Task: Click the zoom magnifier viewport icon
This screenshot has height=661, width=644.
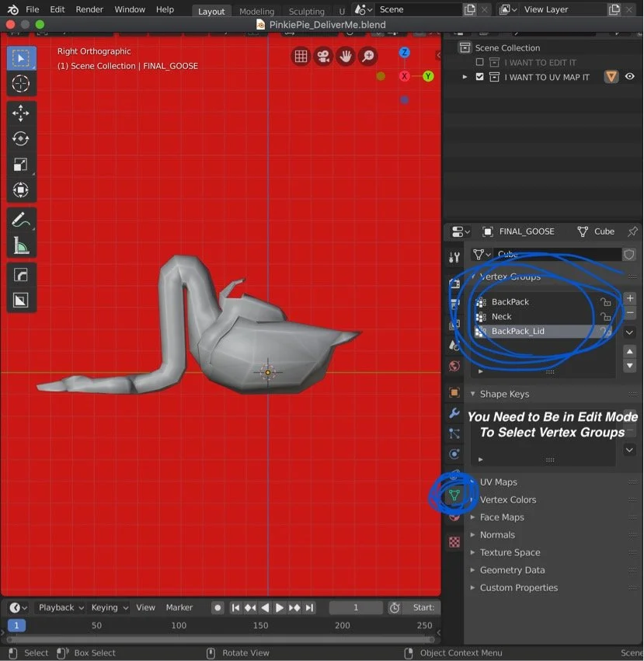Action: tap(368, 56)
